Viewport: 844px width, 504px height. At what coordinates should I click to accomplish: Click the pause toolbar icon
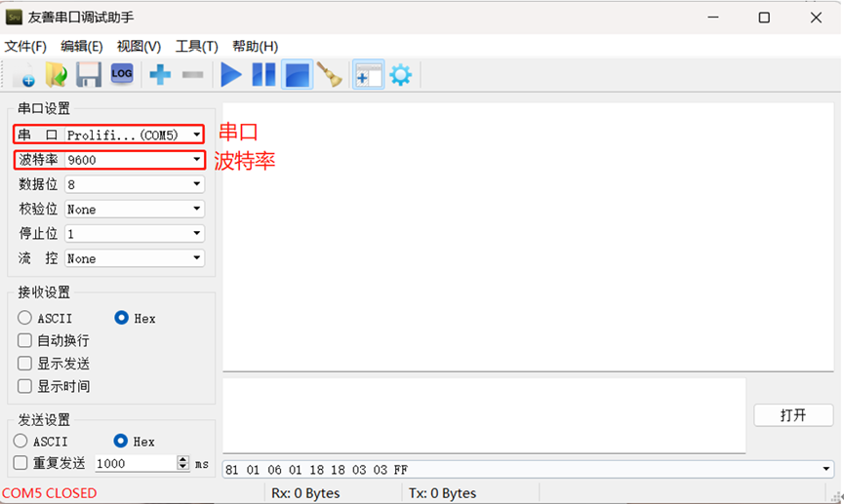click(263, 74)
